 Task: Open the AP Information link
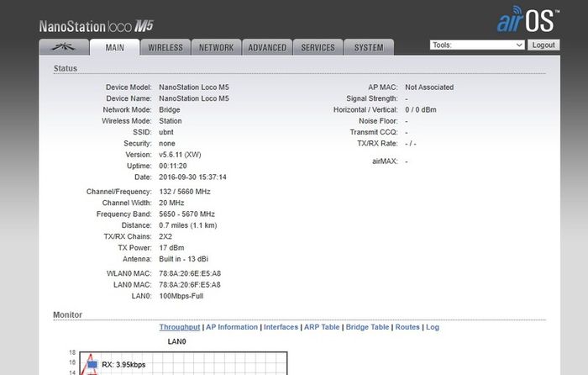coord(232,327)
